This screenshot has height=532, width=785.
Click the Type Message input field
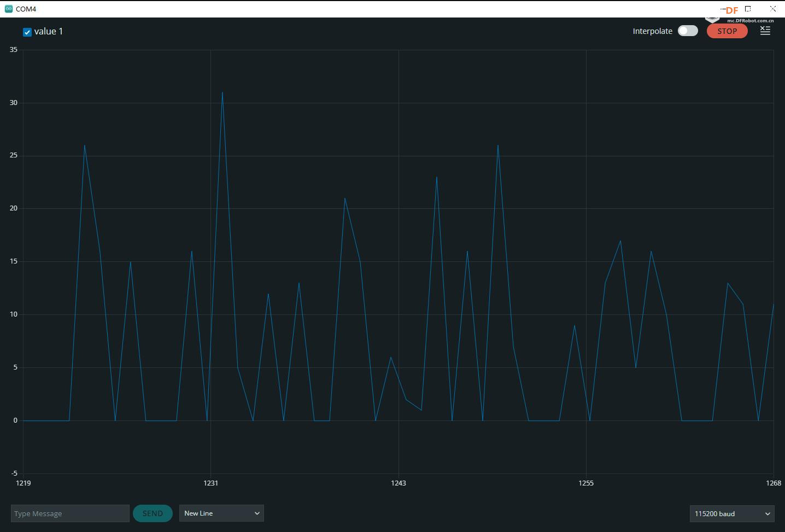70,513
